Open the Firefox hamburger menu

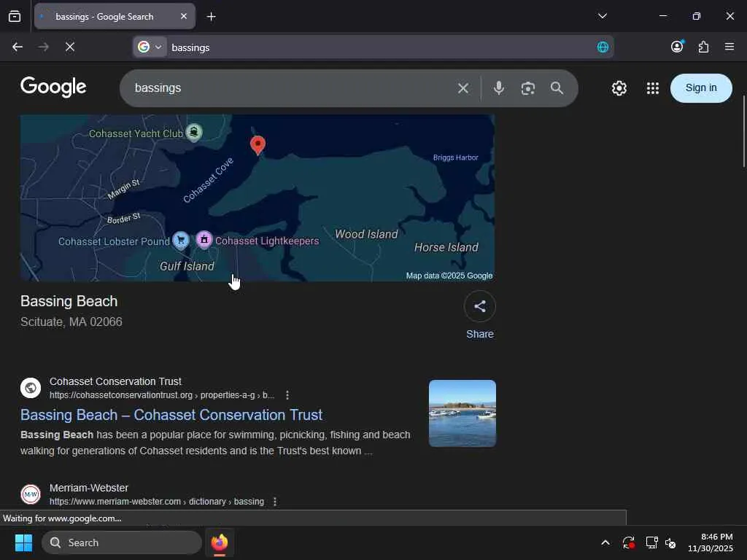(x=729, y=47)
